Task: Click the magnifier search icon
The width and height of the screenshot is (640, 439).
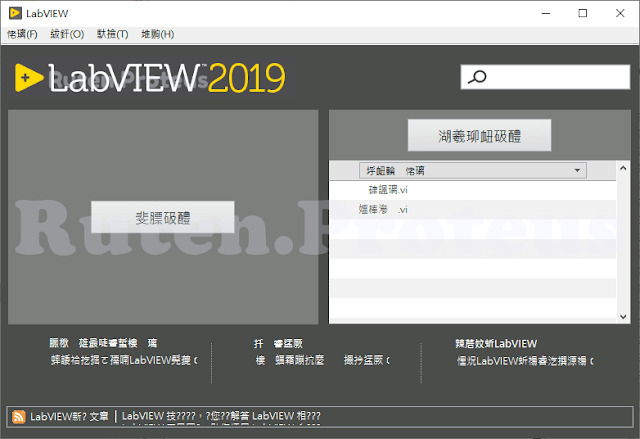Action: (477, 77)
